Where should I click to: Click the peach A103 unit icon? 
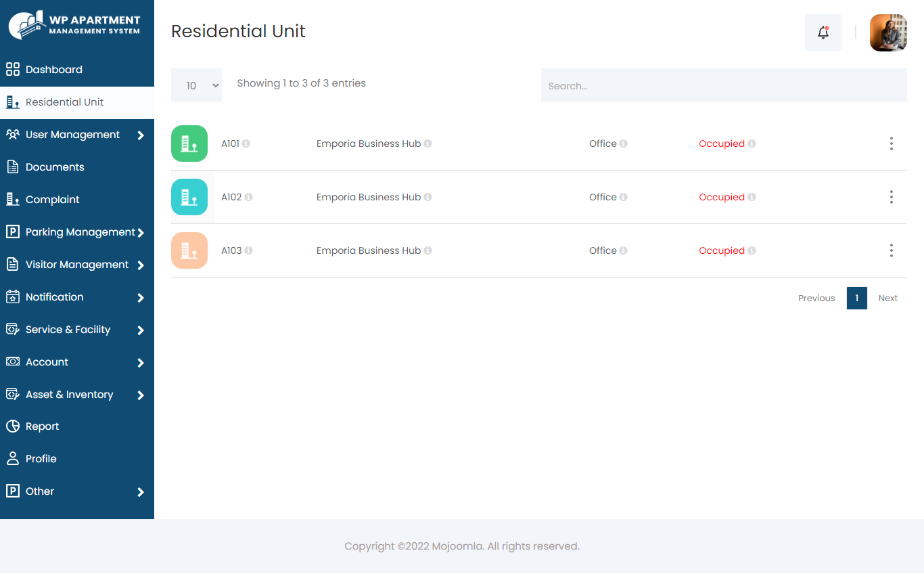tap(189, 250)
